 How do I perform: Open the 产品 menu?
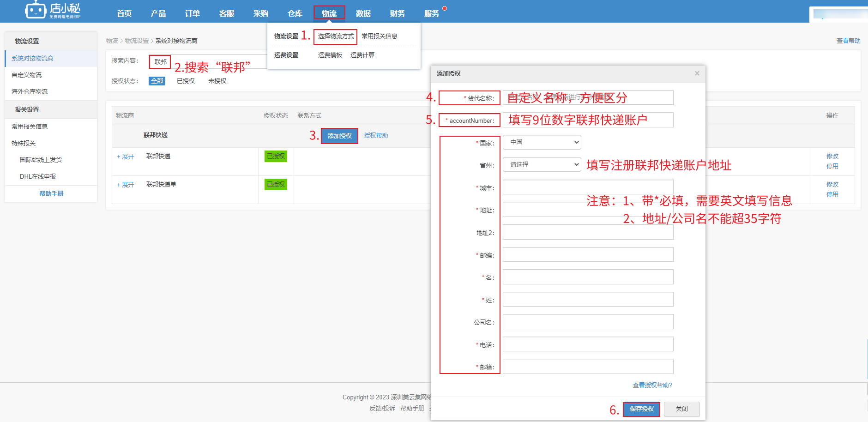[158, 13]
